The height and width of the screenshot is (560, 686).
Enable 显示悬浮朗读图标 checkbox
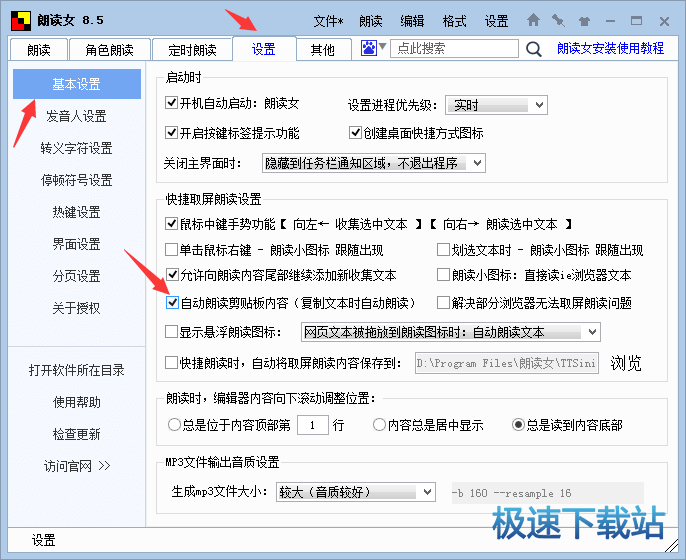click(172, 332)
